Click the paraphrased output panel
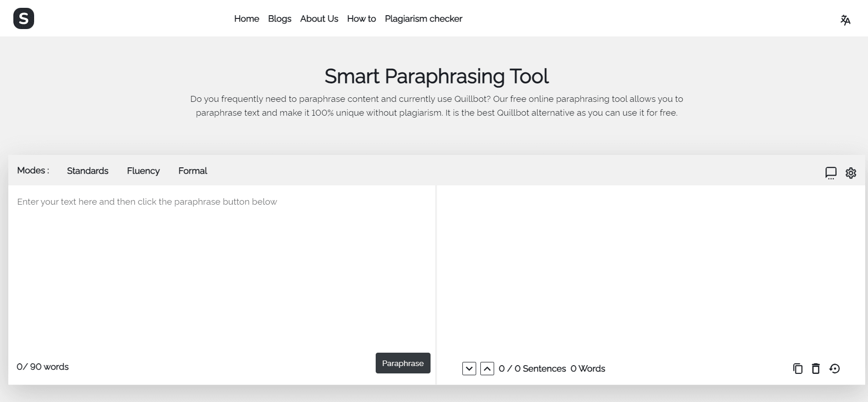The width and height of the screenshot is (868, 402). [650, 267]
